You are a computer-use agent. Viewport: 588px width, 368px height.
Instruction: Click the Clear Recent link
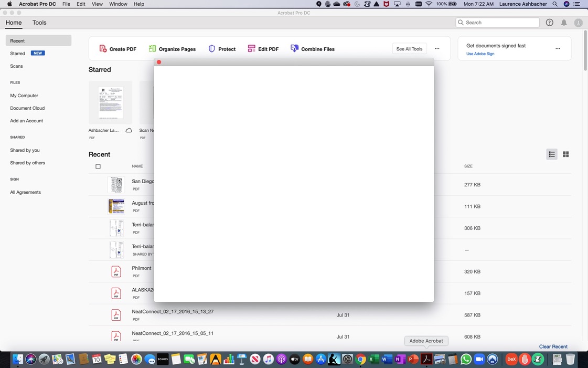click(553, 346)
